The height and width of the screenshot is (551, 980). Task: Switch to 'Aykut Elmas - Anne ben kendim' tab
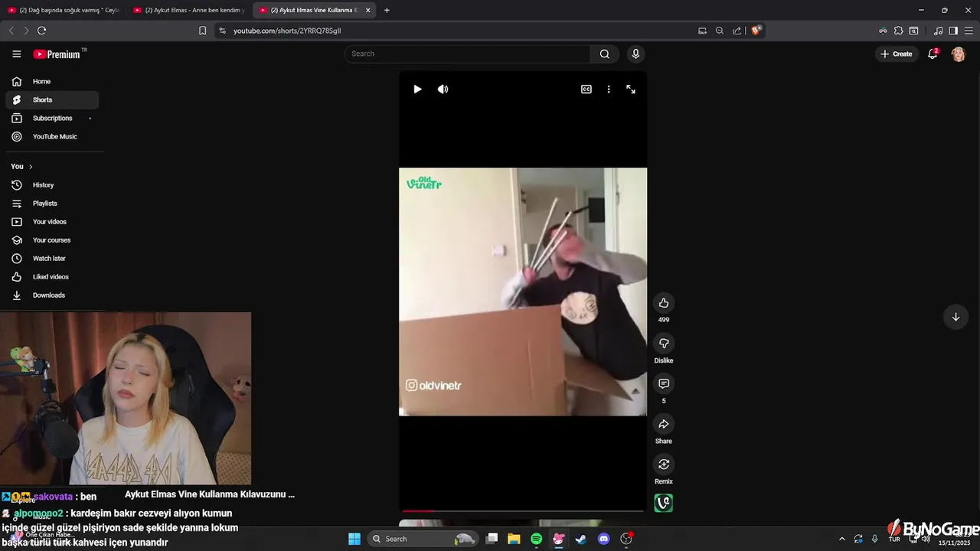[x=190, y=10]
